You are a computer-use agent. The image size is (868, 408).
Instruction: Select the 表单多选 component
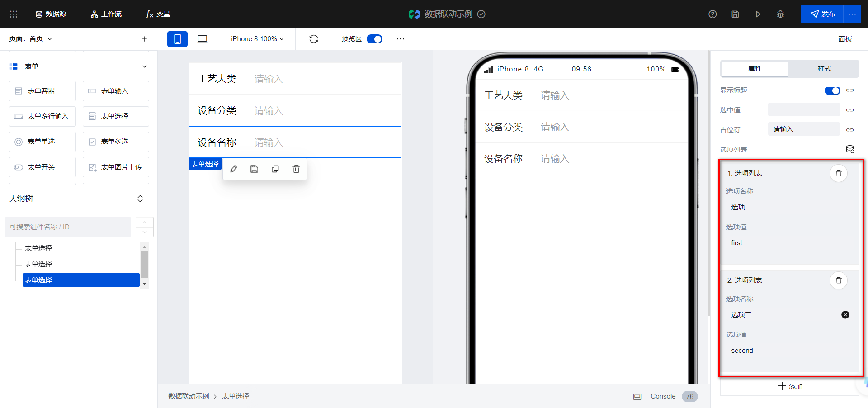(x=116, y=142)
